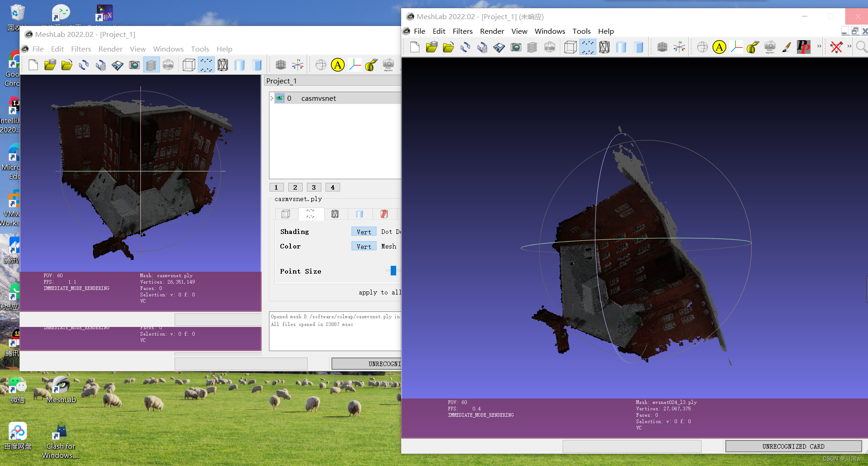868x466 pixels.
Task: Open File menu in right MeshLab window
Action: 419,31
